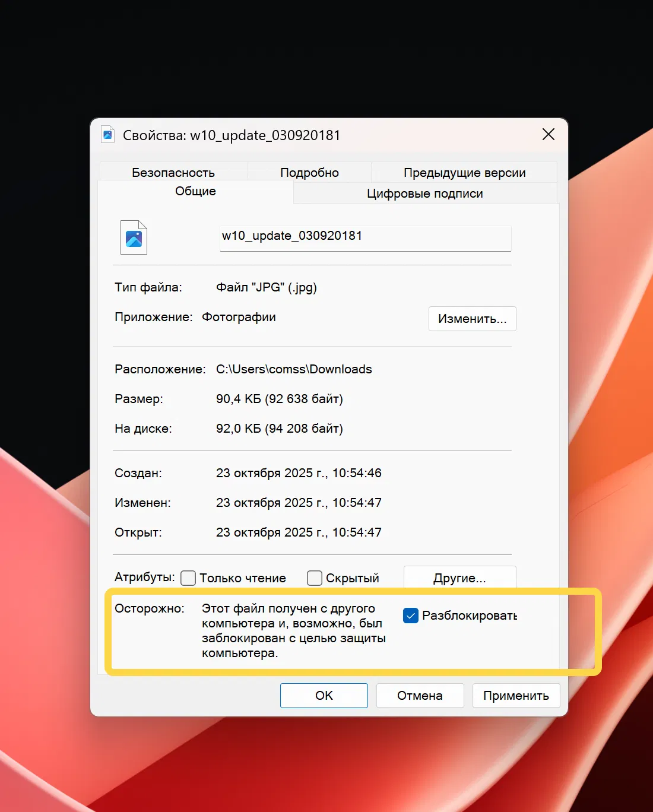Click the file type text Файл "JPG" (.jpg)
Screen dimensions: 653x812
pos(267,287)
